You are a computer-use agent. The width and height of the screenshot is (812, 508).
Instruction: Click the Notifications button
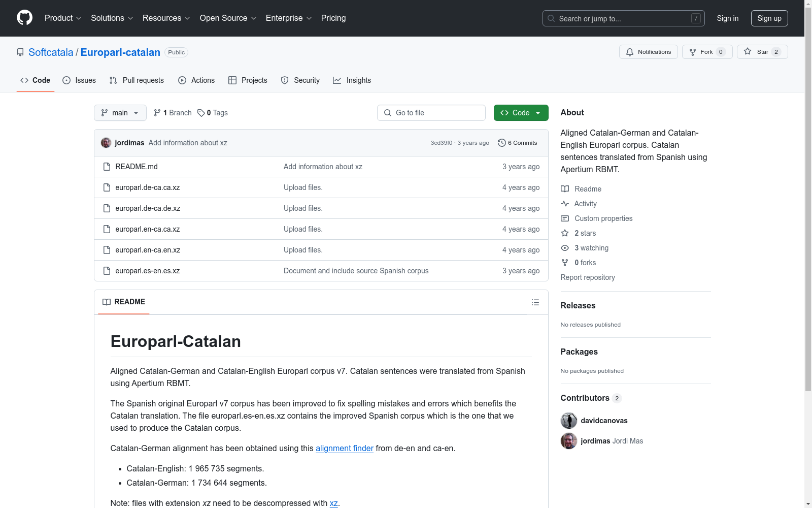tap(649, 52)
